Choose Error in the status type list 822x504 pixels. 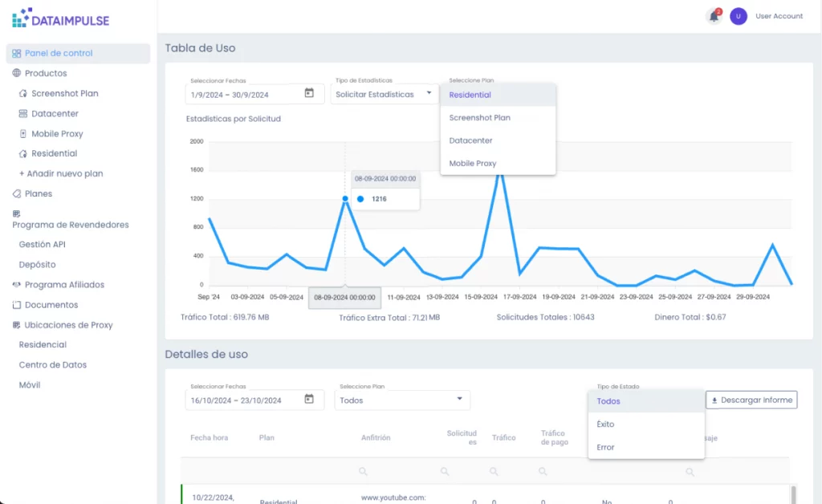pyautogui.click(x=606, y=447)
